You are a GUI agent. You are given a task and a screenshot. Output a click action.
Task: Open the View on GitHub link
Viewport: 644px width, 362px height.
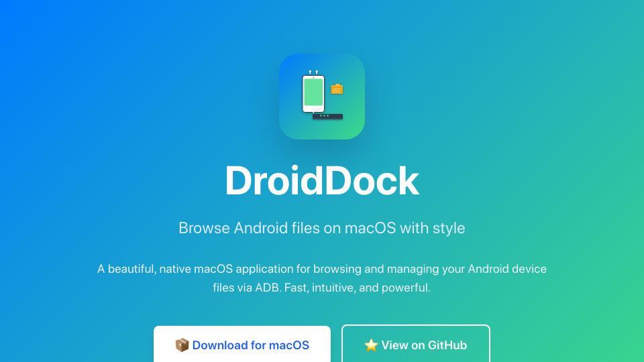416,343
